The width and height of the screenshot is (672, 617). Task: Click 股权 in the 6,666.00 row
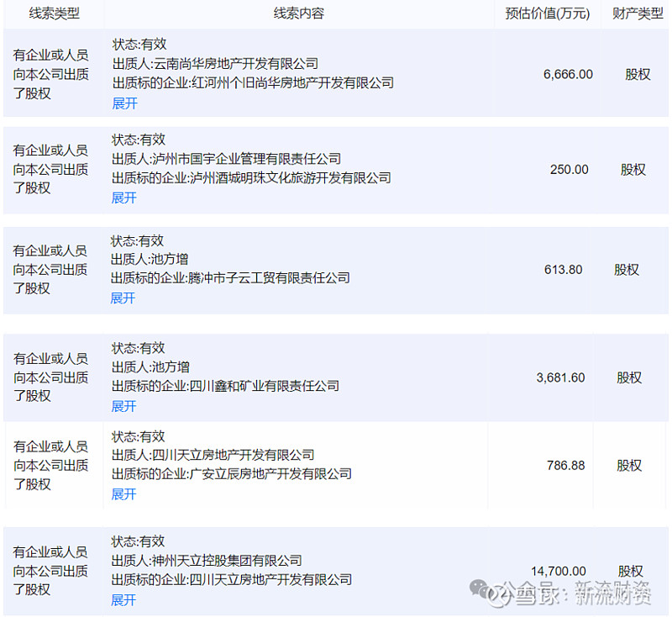638,75
